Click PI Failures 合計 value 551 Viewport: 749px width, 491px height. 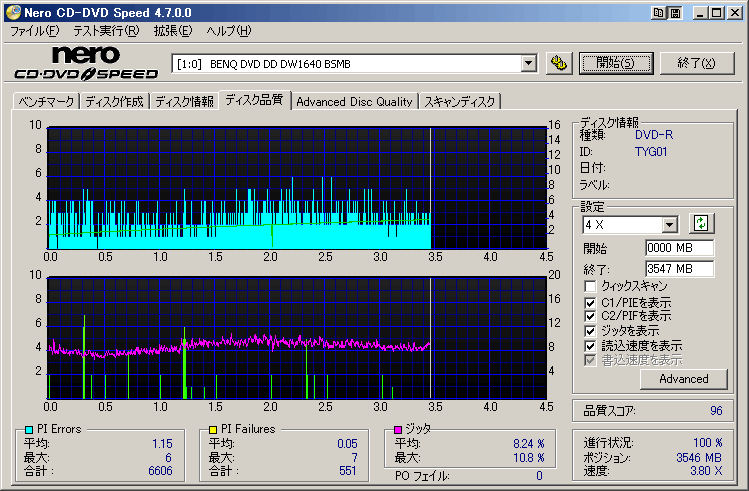coord(348,471)
